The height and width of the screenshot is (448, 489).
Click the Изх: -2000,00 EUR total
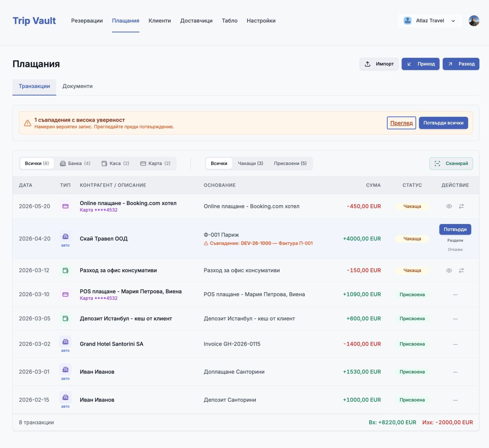(447, 422)
